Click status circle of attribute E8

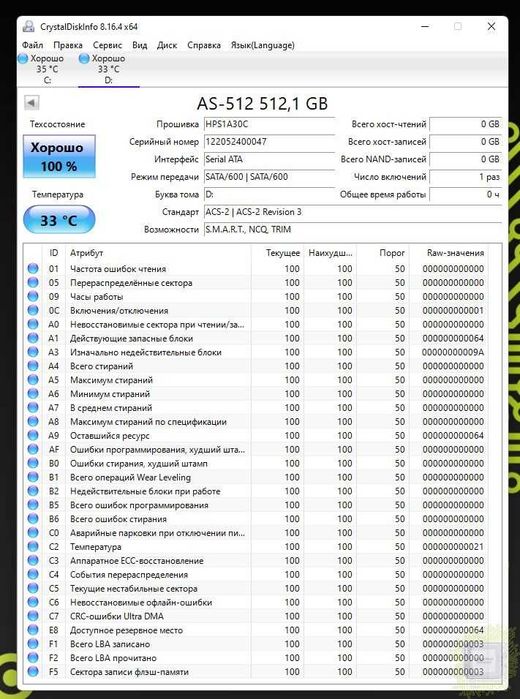[33, 629]
